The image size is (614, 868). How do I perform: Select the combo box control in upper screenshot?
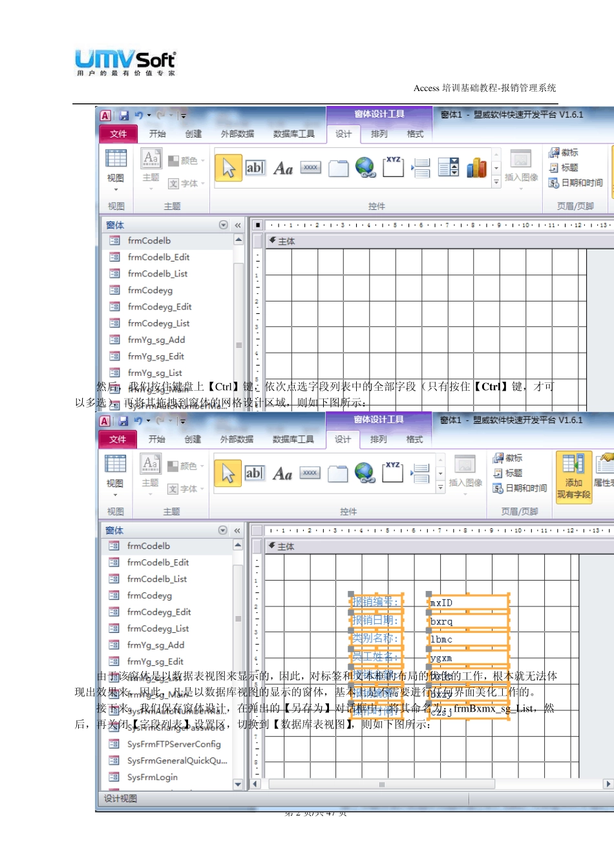pos(449,167)
